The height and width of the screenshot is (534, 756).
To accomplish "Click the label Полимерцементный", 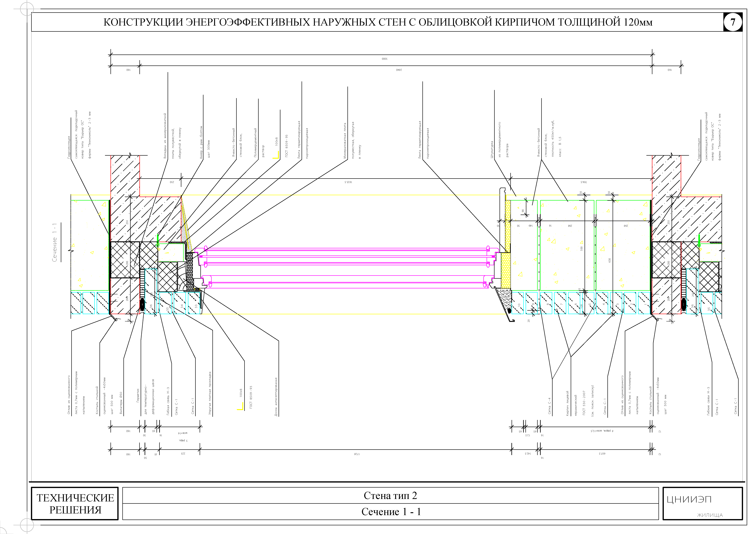I will point(256,143).
